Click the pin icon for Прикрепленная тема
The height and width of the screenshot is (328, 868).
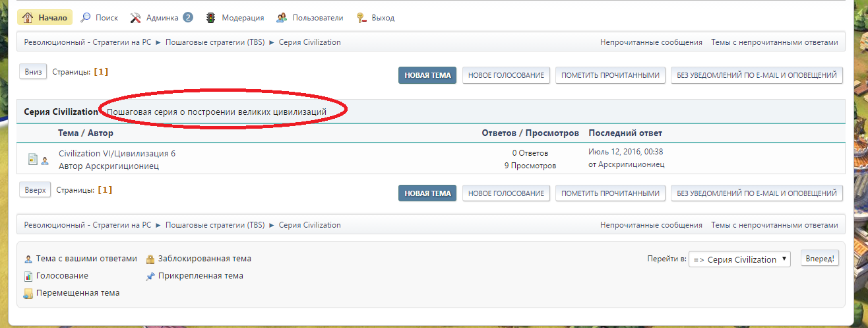pos(150,276)
